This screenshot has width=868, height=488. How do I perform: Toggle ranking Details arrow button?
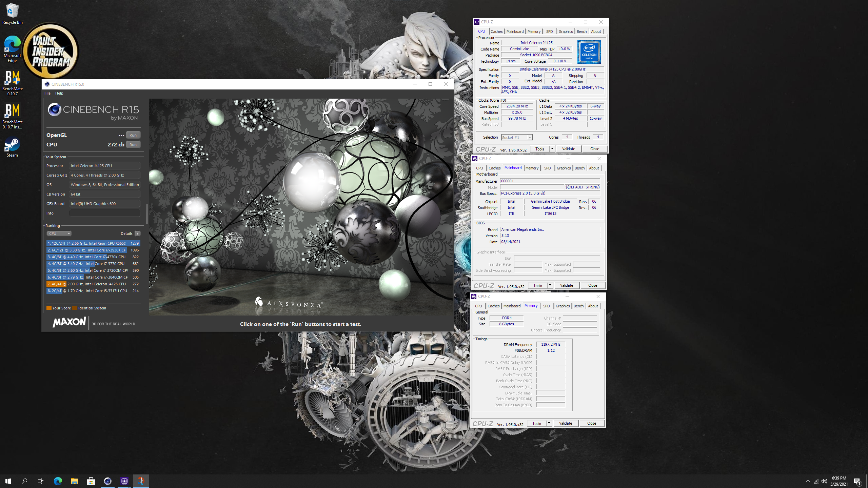pos(138,233)
